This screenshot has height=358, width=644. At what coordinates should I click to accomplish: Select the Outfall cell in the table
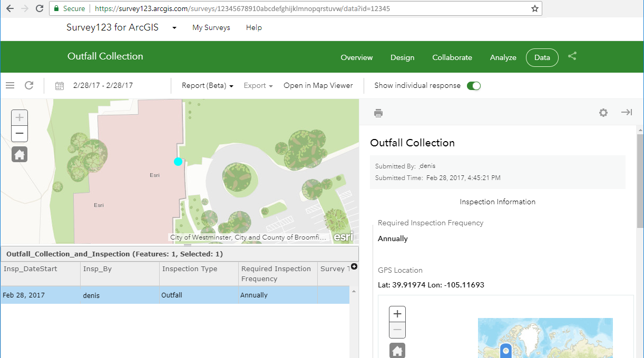tap(199, 295)
